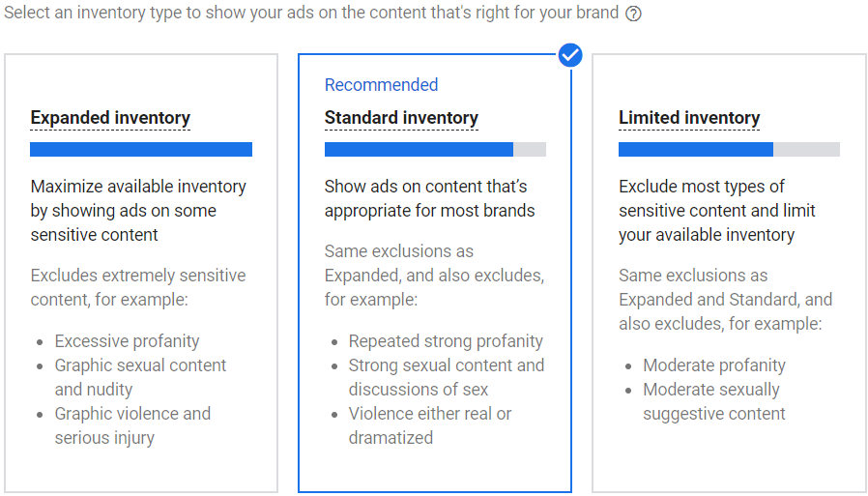Image resolution: width=868 pixels, height=496 pixels.
Task: Select the Expanded inventory option card
Action: [x=141, y=273]
